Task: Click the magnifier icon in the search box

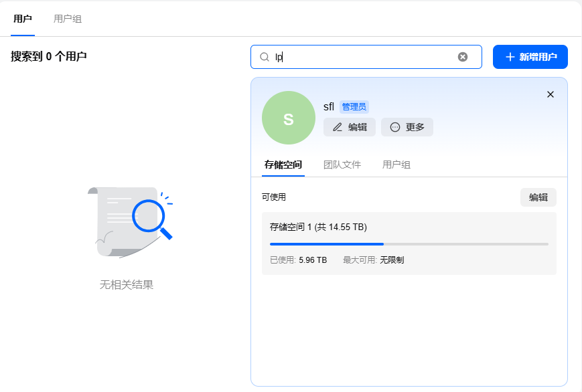Action: point(265,57)
